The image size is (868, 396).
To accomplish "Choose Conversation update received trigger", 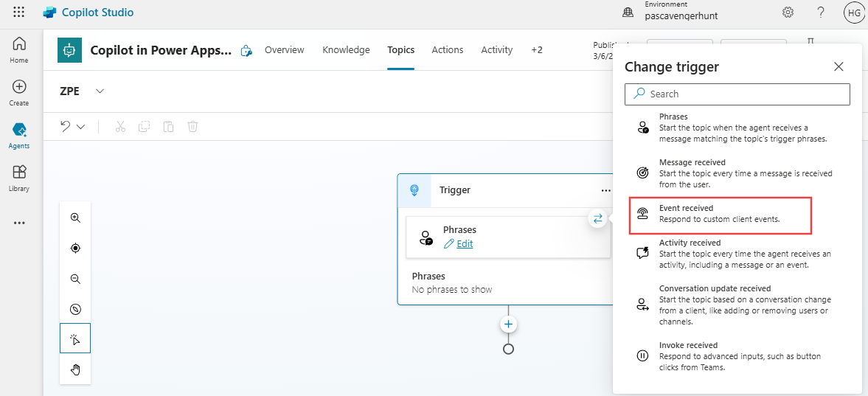I will 737,305.
